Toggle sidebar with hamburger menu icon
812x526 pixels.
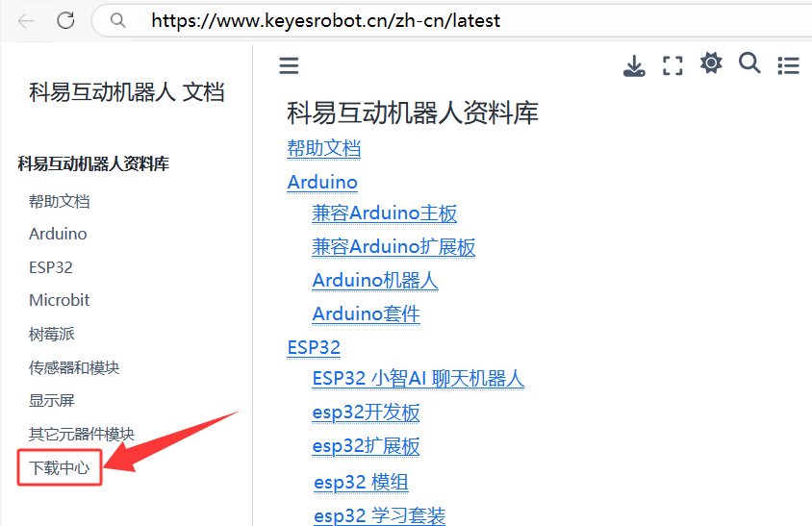click(289, 65)
